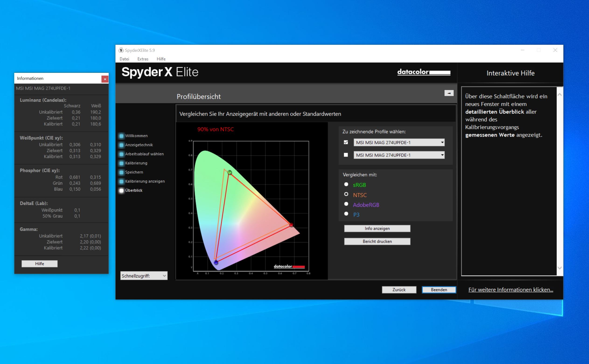Viewport: 589px width, 364px height.
Task: Click the datacolor logo in header
Action: pos(424,72)
